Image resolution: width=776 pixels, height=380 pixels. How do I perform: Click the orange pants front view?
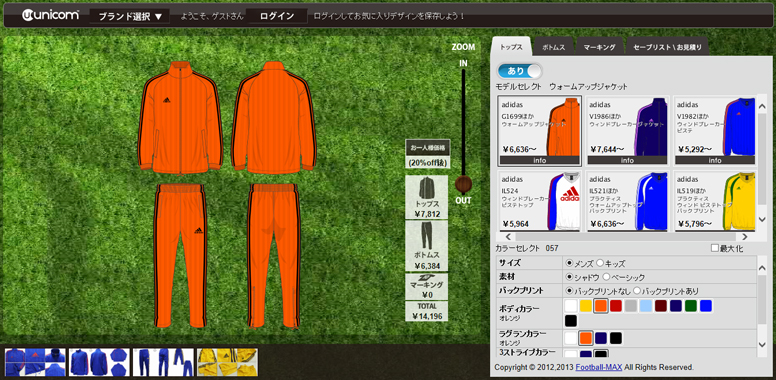(x=180, y=255)
